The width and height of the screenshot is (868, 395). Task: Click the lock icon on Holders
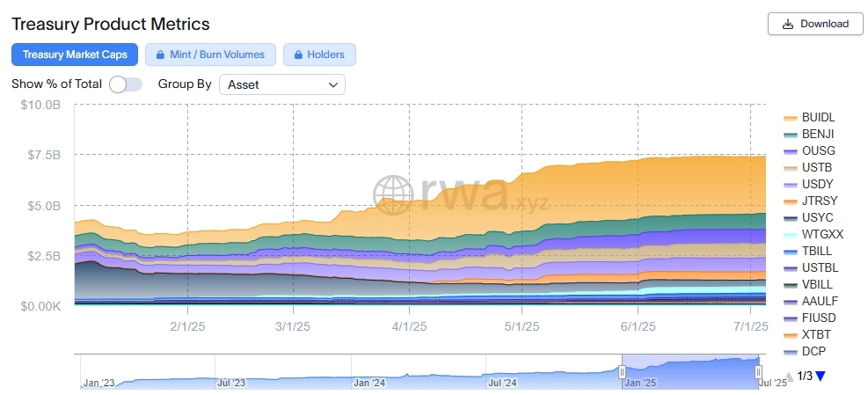pos(298,55)
